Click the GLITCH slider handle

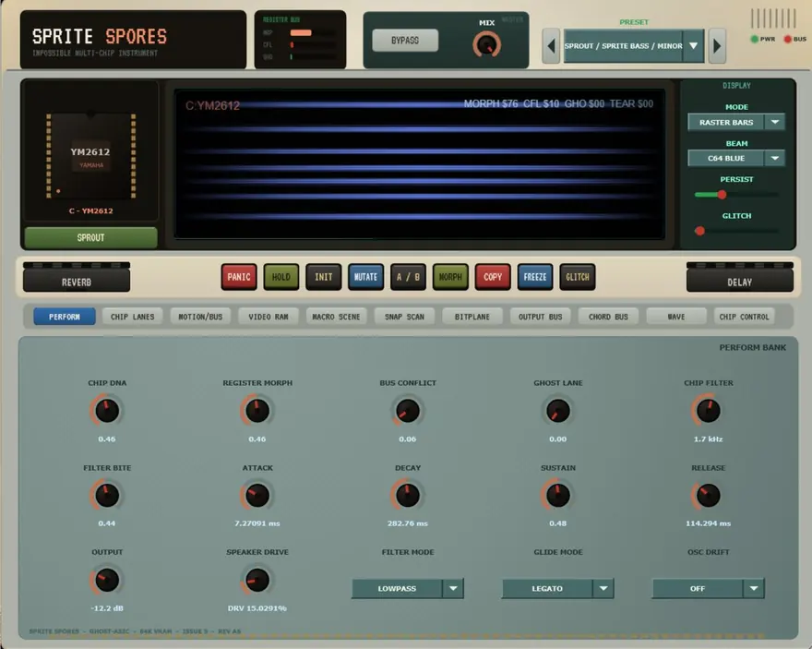[x=699, y=231]
